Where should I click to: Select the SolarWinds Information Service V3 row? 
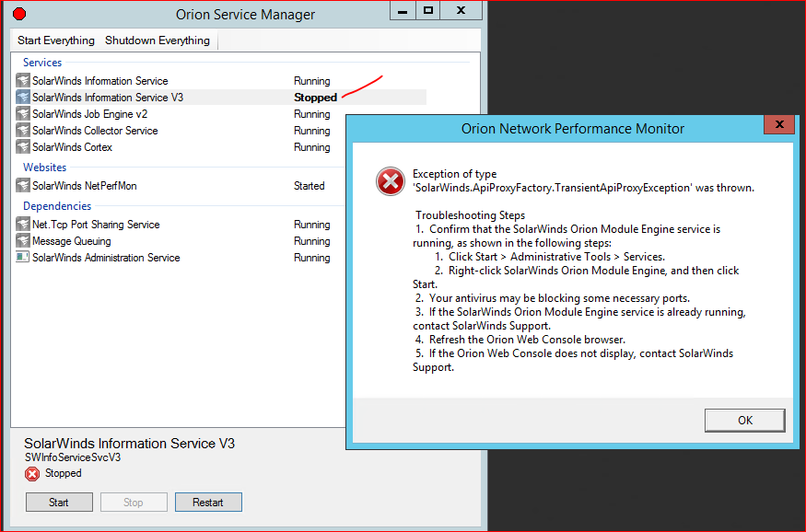click(221, 97)
